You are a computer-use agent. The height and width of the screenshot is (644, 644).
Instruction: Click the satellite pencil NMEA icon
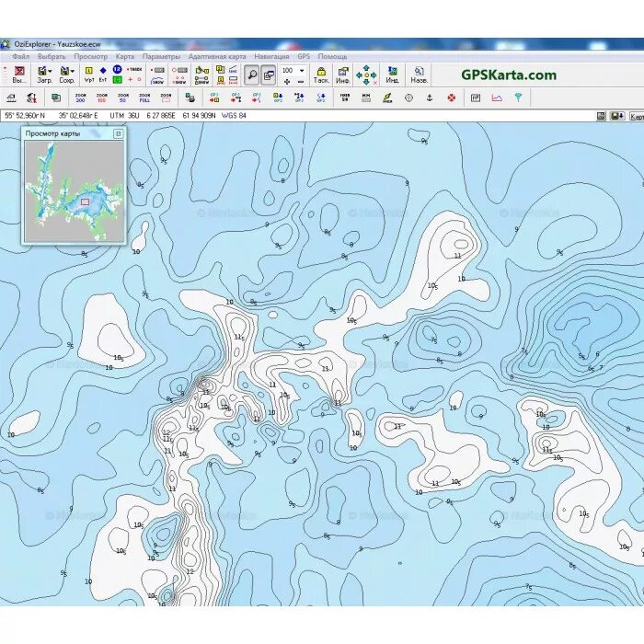387,98
